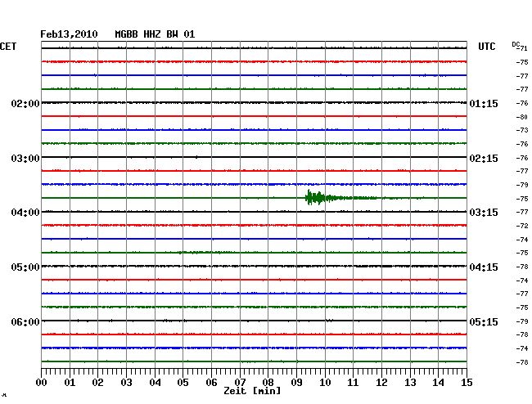Screen dimensions: 532x404
Task: Select the date label Feb13,2010
Action: 69,34
